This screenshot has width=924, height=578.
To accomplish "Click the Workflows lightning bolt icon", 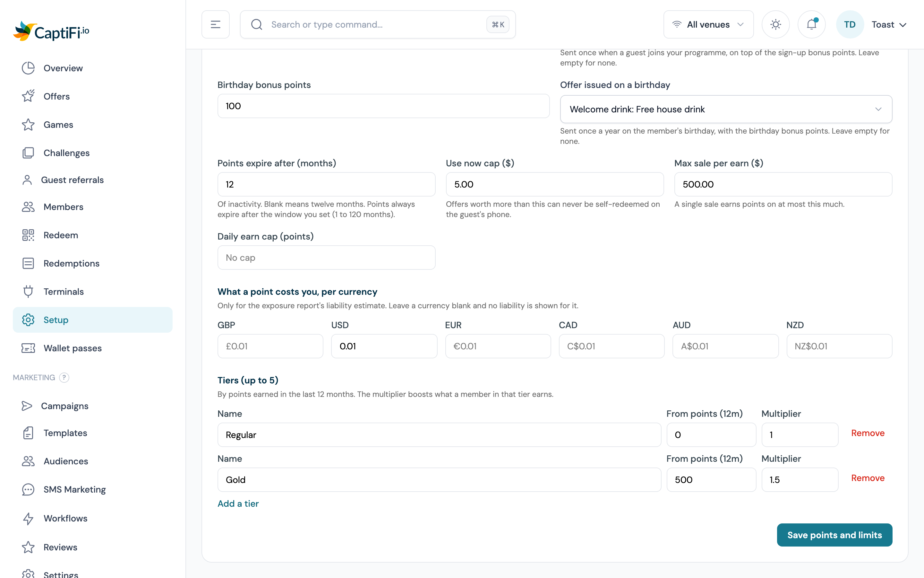I will click(28, 518).
